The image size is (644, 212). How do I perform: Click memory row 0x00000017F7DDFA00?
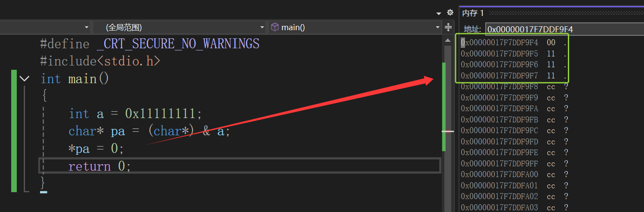coord(514,175)
